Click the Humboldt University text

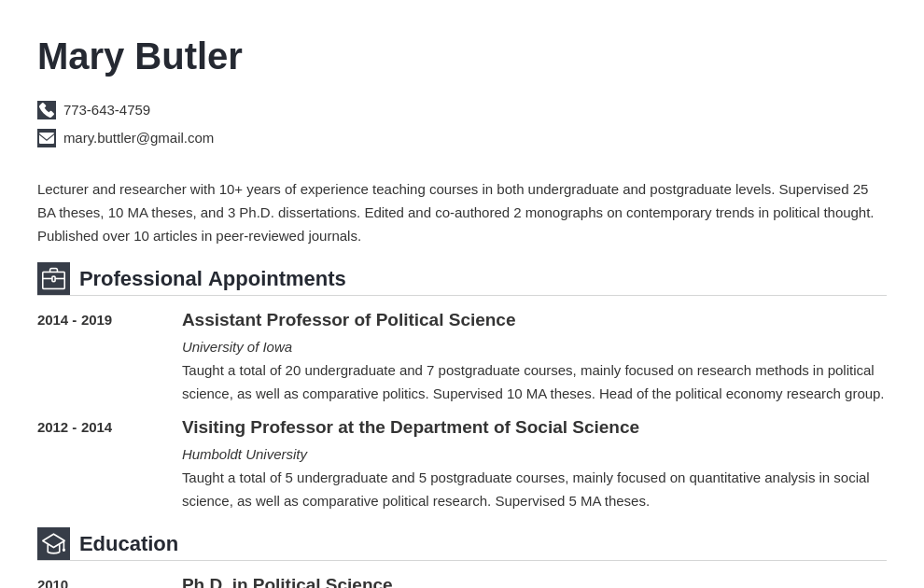[245, 455]
